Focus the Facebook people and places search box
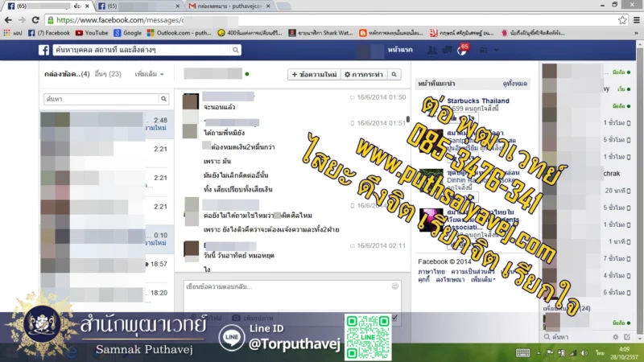Image resolution: width=644 pixels, height=362 pixels. [142, 50]
